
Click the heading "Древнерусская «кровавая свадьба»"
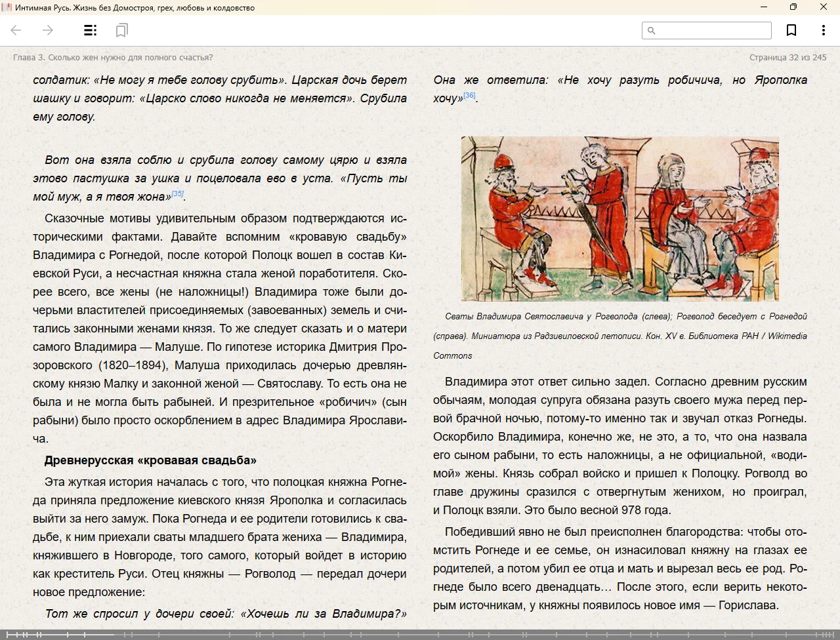click(x=150, y=460)
